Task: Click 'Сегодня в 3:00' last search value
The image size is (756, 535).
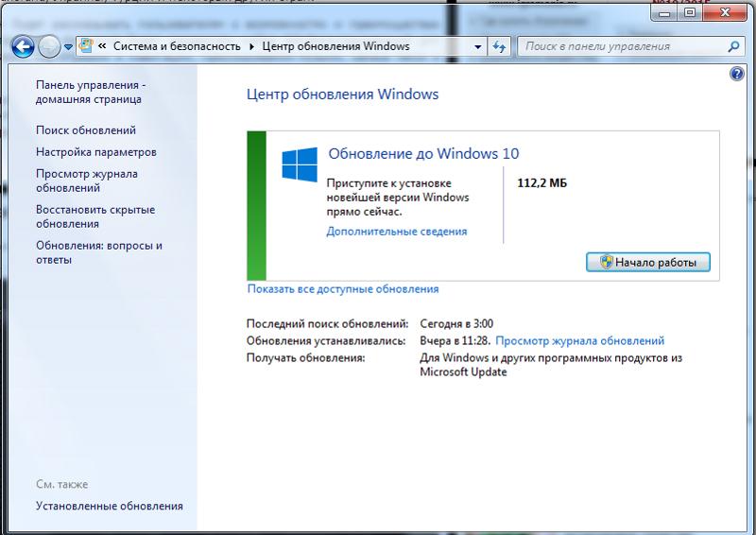Action: [456, 323]
